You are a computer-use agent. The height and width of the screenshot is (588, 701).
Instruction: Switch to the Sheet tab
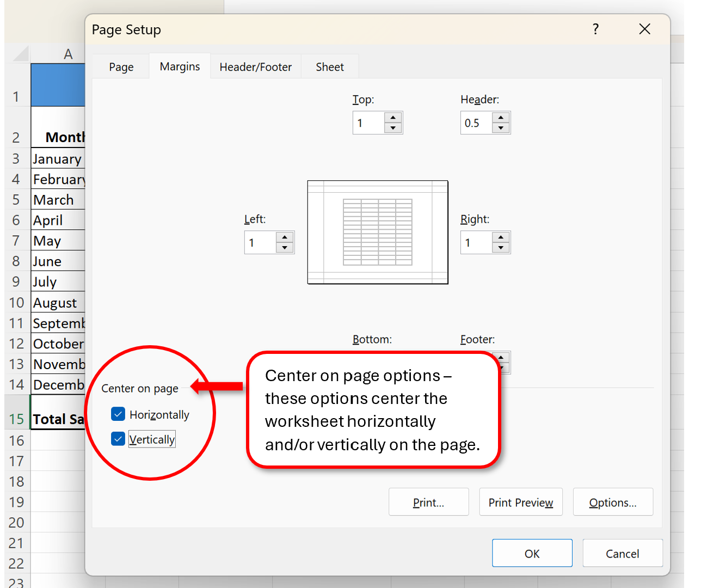point(329,66)
